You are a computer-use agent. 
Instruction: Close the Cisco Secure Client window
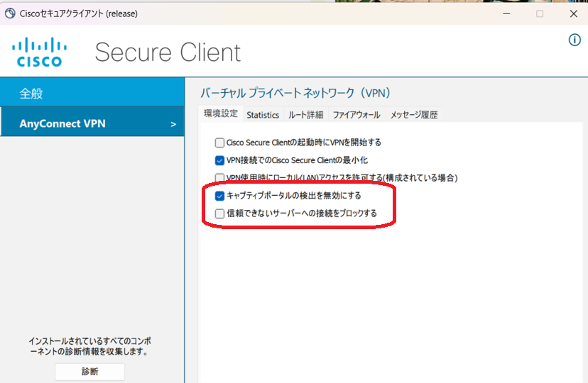(573, 13)
